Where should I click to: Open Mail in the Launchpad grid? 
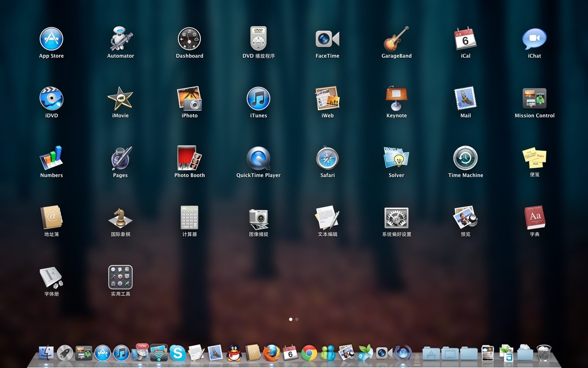click(465, 99)
